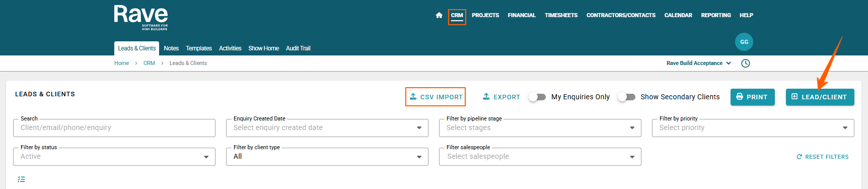This screenshot has height=189, width=868.
Task: Expand the Filter by status dropdown
Action: (x=114, y=157)
